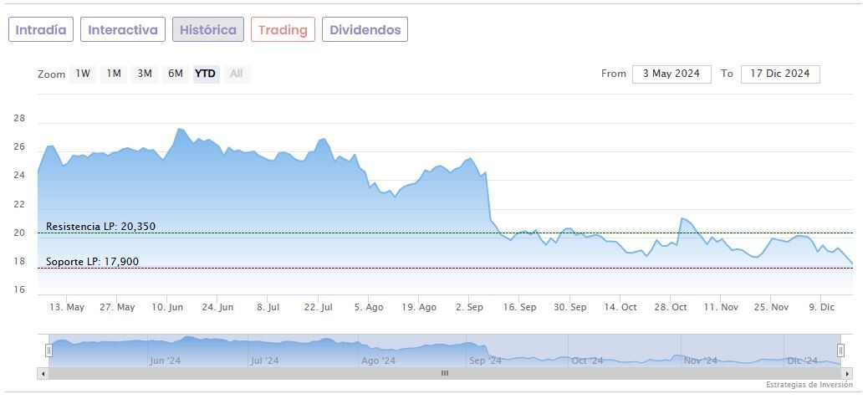The height and width of the screenshot is (399, 868).
Task: Set zoom range to 3M
Action: [x=145, y=74]
